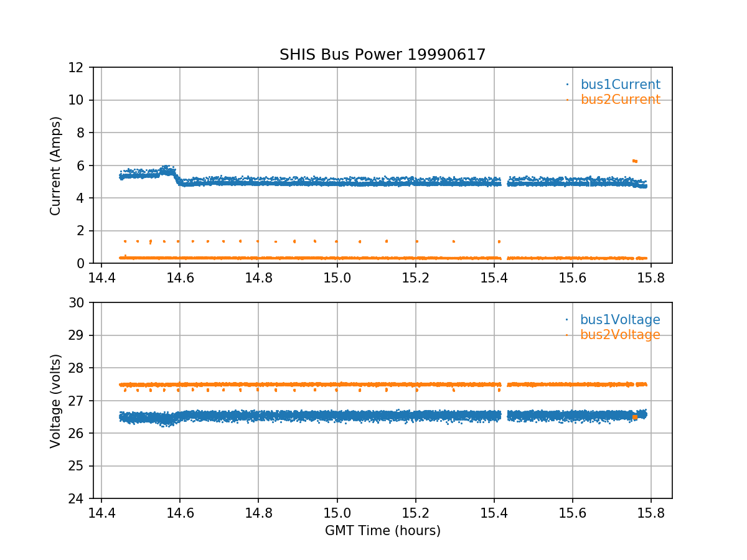The width and height of the screenshot is (747, 560).
Task: Click the Current (Amps) y-axis label
Action: (56, 166)
